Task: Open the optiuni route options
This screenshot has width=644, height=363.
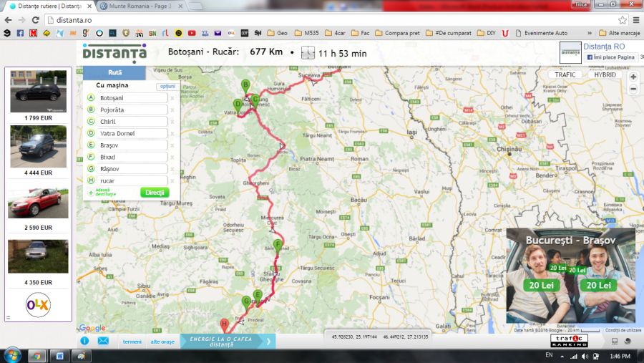Action: pyautogui.click(x=166, y=87)
